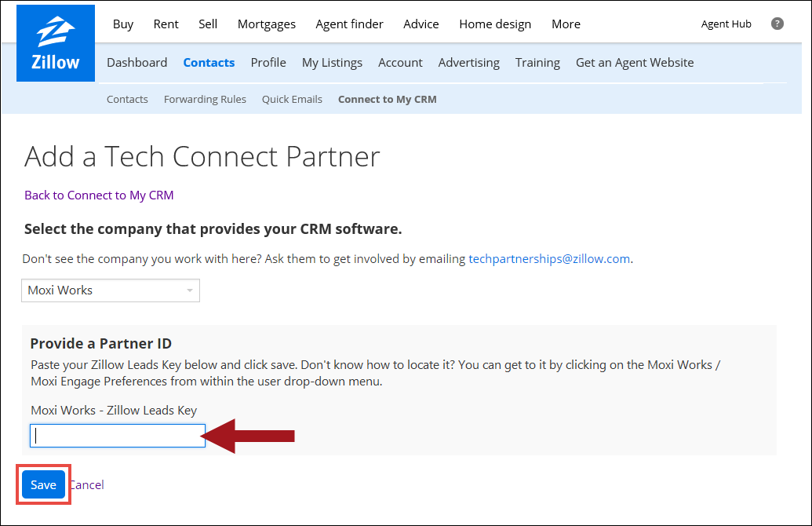Screen dimensions: 812x526
Task: Open the Advertising tab
Action: (468, 62)
